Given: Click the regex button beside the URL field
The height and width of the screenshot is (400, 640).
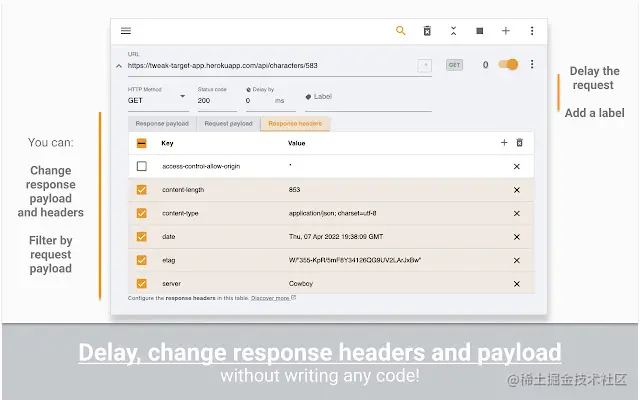Looking at the screenshot, I should tap(424, 65).
